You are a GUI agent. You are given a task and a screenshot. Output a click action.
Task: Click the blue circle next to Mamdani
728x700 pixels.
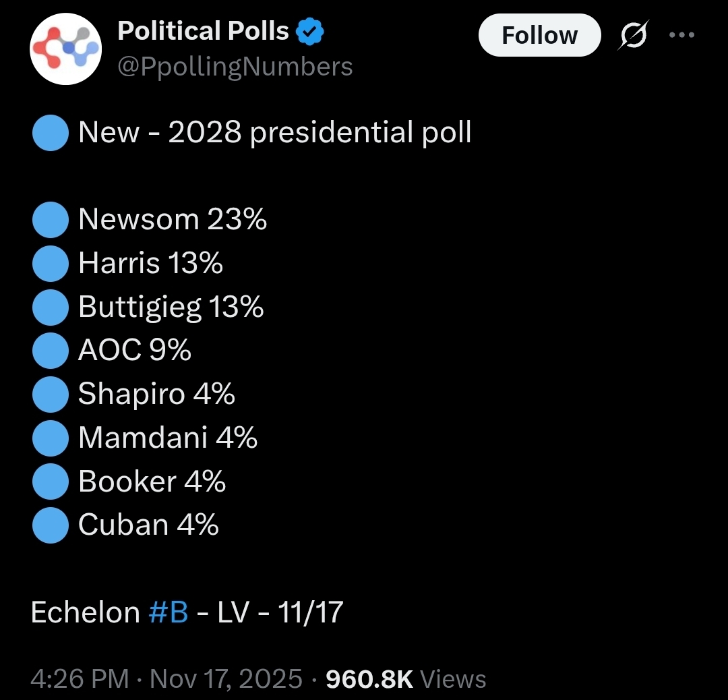[50, 438]
